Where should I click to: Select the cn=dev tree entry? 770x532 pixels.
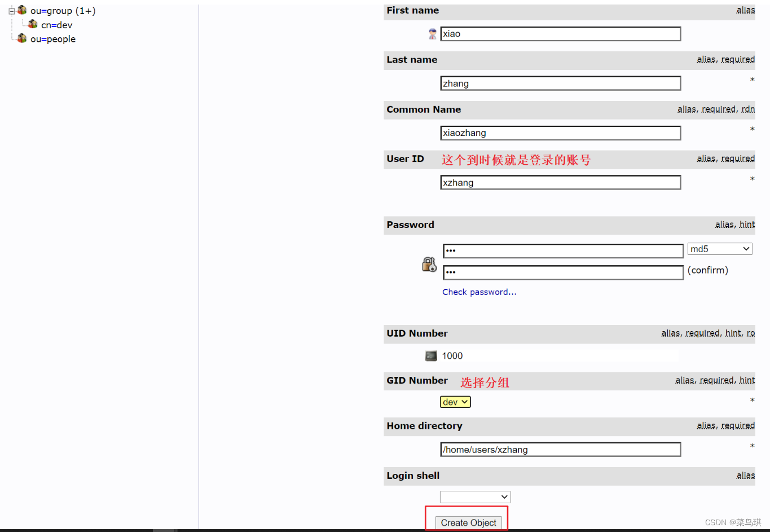pos(56,25)
